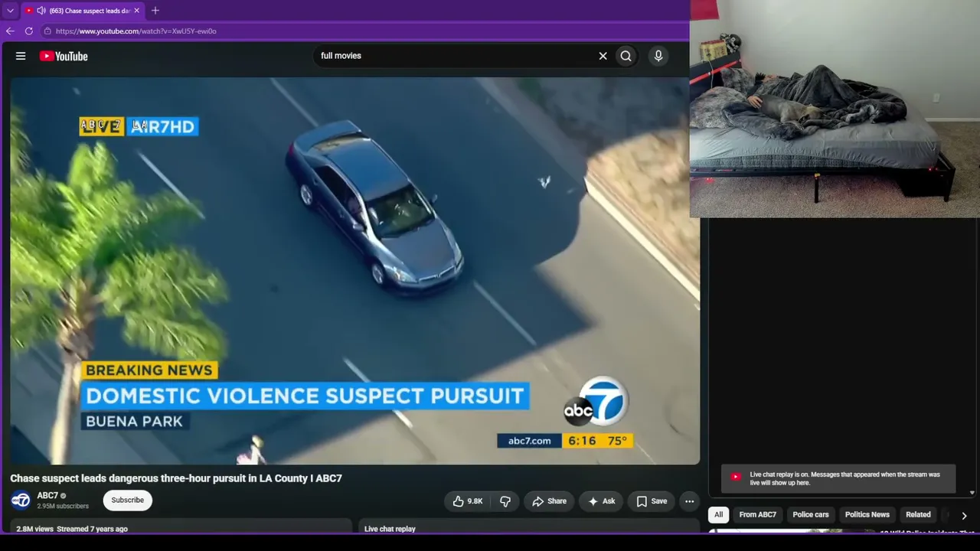
Task: Save the video to a playlist
Action: click(652, 501)
